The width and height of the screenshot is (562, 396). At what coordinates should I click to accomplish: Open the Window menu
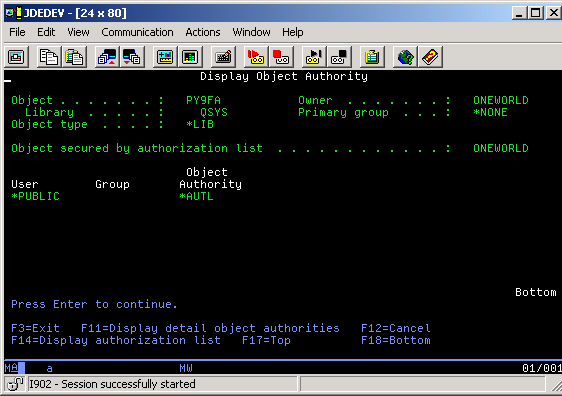[251, 32]
